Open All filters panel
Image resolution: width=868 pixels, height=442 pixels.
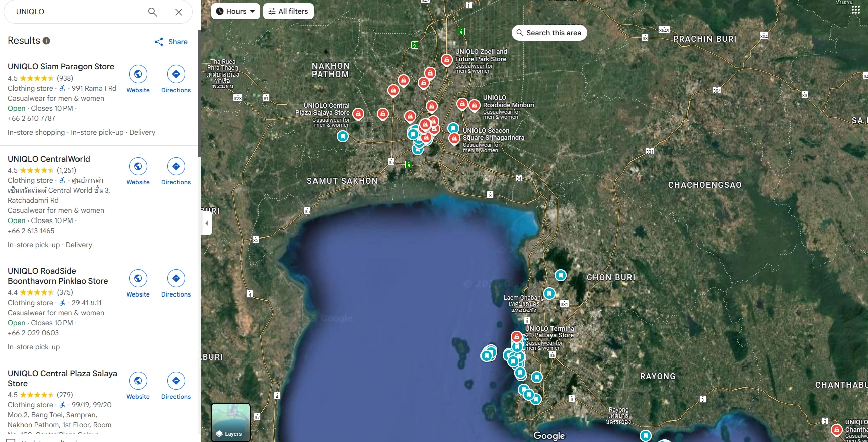288,11
